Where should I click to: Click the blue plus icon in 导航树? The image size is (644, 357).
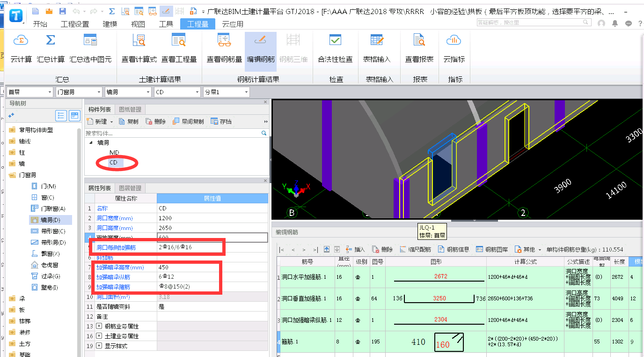(x=11, y=115)
